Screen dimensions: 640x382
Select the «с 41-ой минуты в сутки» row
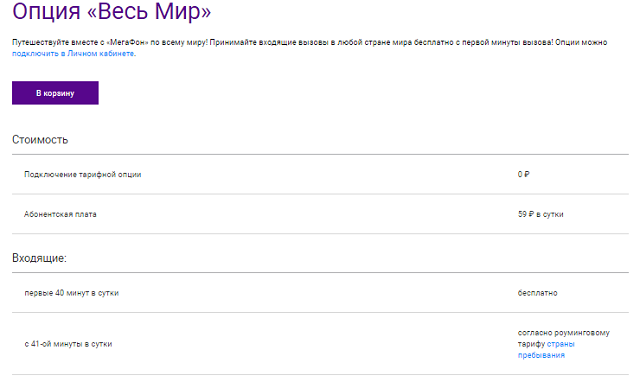320,344
